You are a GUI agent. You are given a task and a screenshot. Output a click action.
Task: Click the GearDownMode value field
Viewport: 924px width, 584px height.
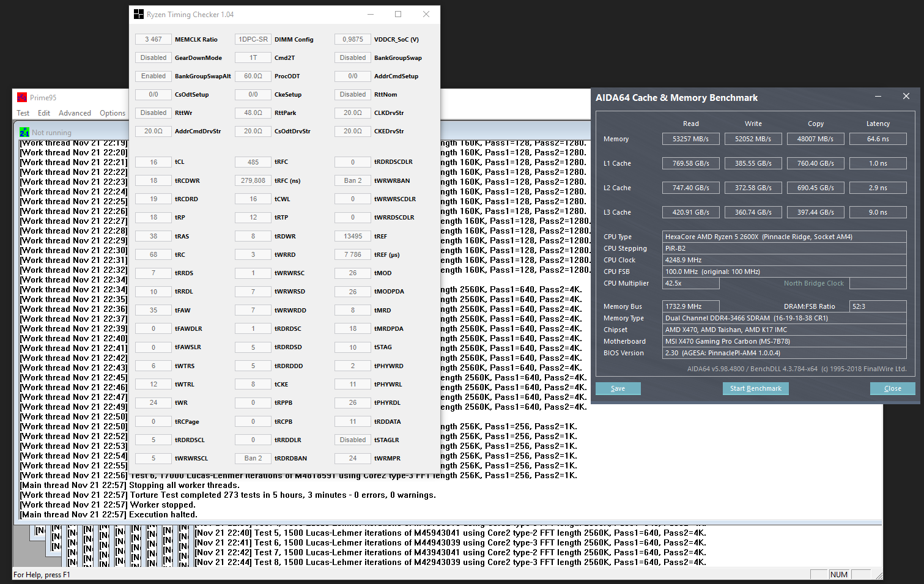[x=153, y=57]
